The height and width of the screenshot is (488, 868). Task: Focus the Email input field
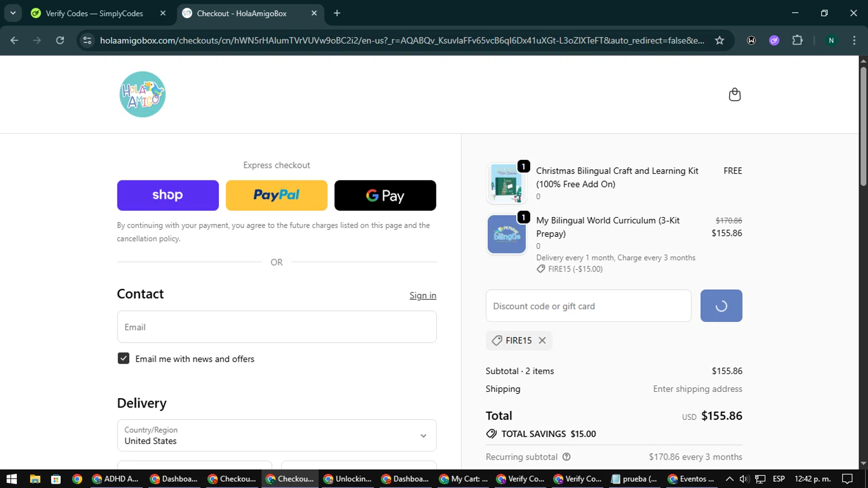[x=277, y=326]
